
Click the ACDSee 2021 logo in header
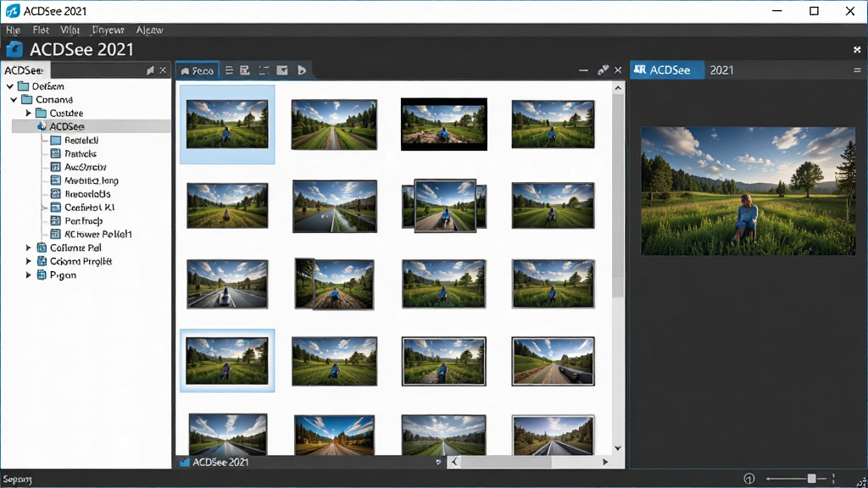[x=14, y=50]
